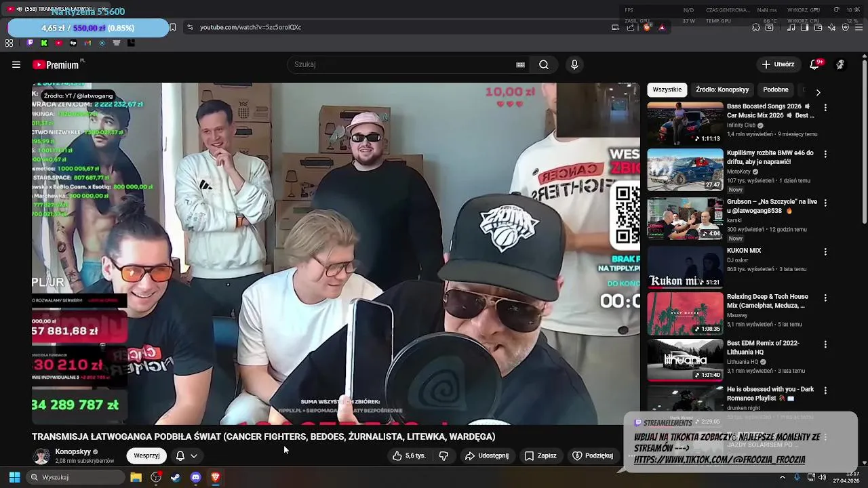
Task: Dislike the video
Action: 443,456
